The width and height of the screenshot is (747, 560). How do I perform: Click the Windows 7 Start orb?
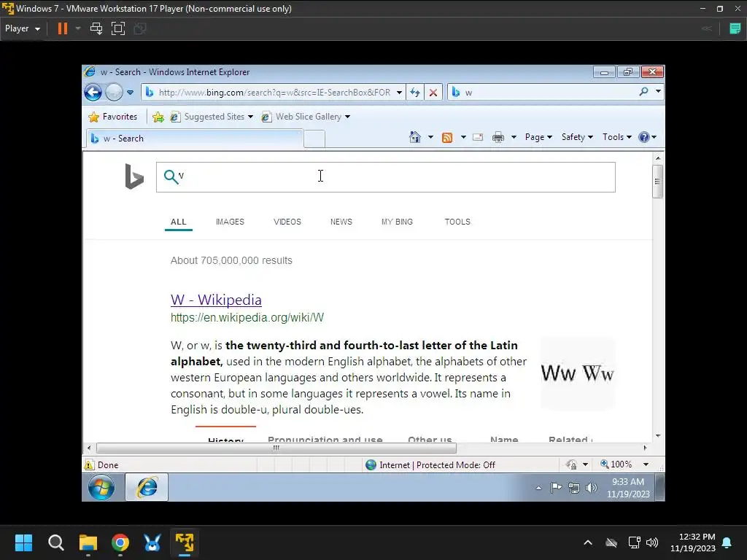pyautogui.click(x=101, y=488)
